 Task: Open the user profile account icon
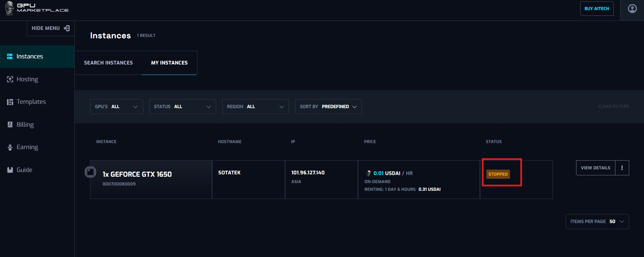coord(632,9)
